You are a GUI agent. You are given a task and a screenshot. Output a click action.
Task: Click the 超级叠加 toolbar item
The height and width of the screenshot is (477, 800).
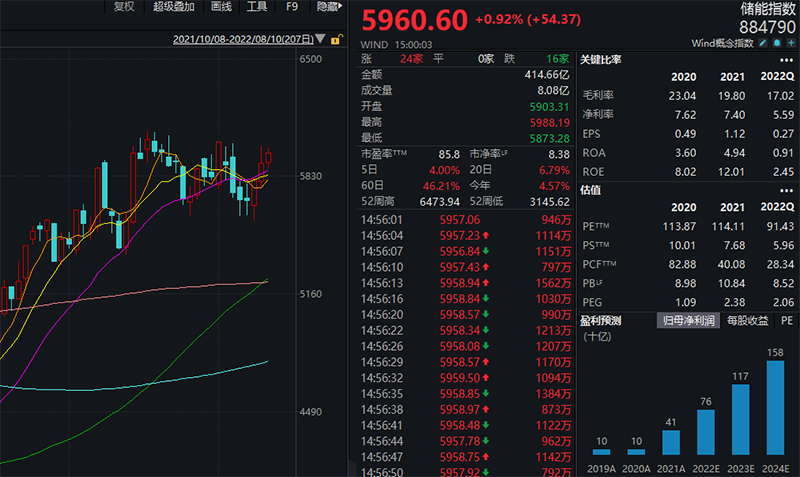pos(174,7)
